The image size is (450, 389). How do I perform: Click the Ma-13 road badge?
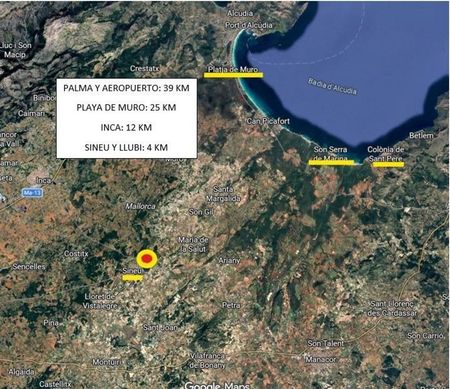click(x=33, y=193)
